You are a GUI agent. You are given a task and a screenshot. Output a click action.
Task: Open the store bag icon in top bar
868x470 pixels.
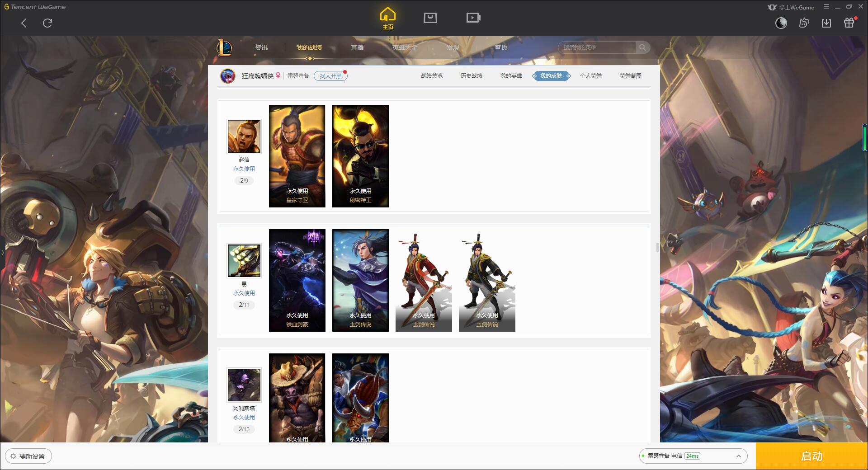[430, 18]
